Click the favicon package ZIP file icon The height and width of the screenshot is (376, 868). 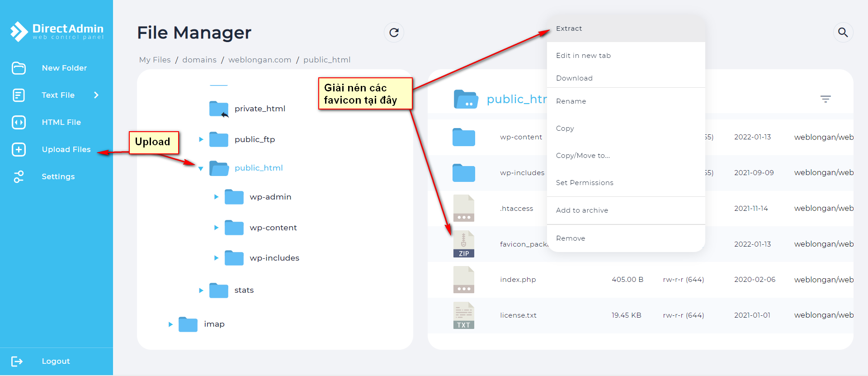point(464,244)
